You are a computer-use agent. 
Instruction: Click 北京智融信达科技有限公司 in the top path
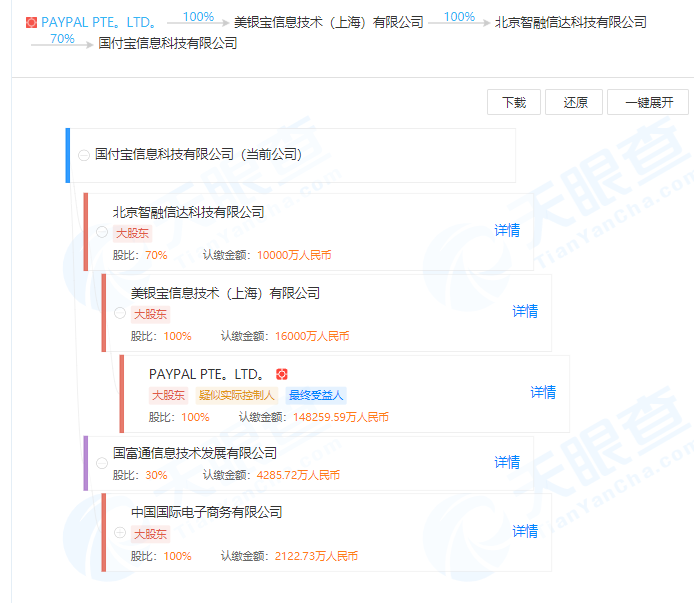click(571, 22)
